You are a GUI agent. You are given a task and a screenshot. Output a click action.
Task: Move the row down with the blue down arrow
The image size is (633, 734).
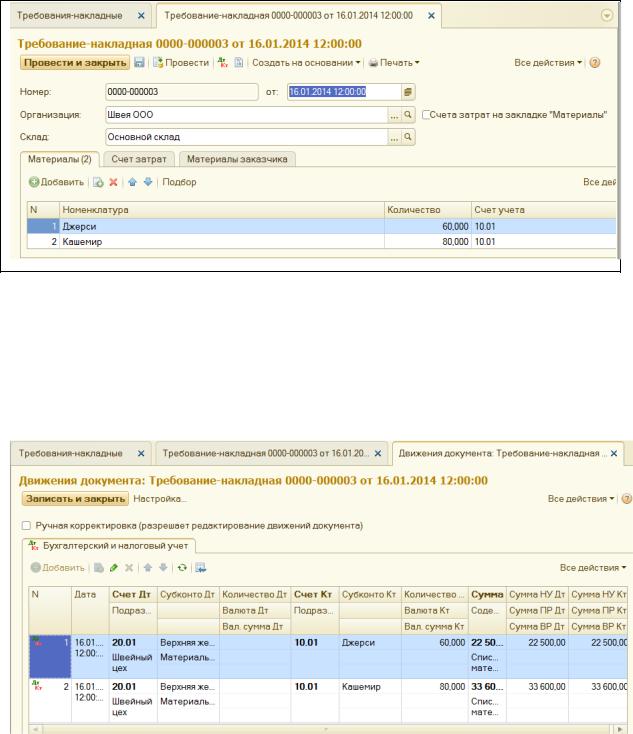[148, 182]
